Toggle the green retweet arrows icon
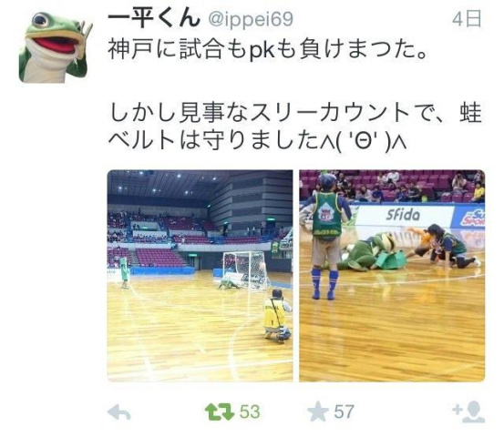The width and height of the screenshot is (504, 437). point(220,412)
